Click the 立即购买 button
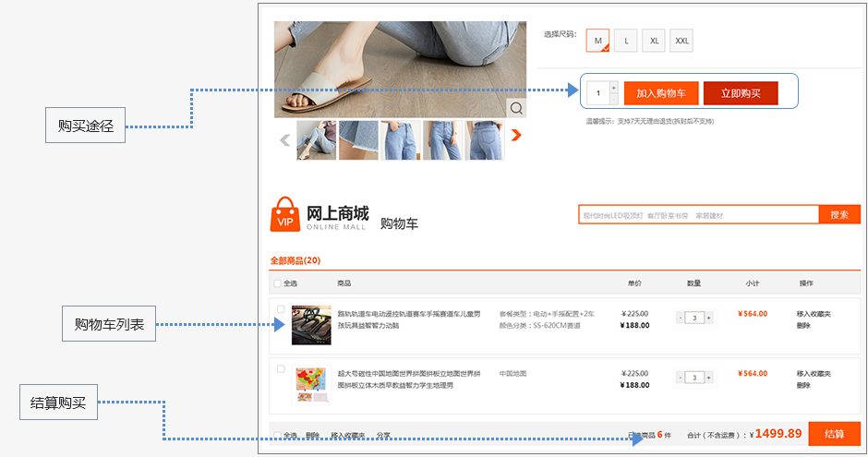The width and height of the screenshot is (868, 457). [741, 93]
